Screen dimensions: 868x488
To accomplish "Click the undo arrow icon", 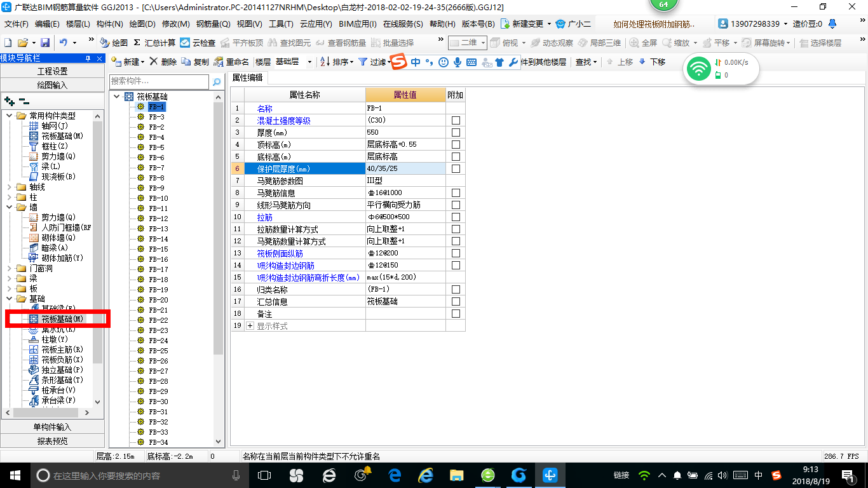I will pyautogui.click(x=64, y=43).
